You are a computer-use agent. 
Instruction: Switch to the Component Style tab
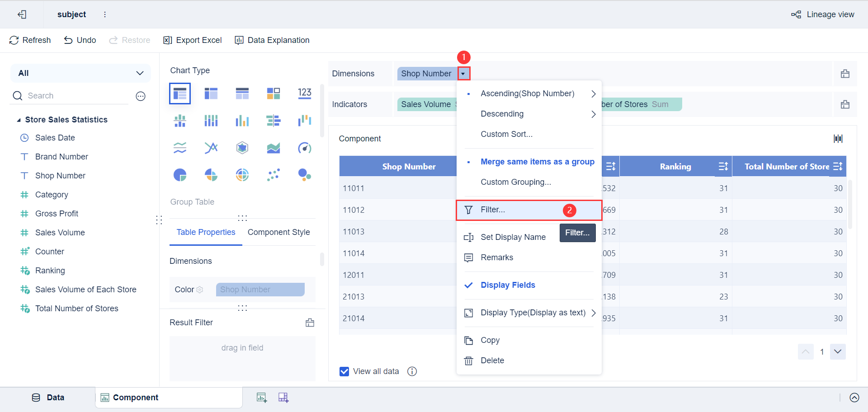[278, 232]
